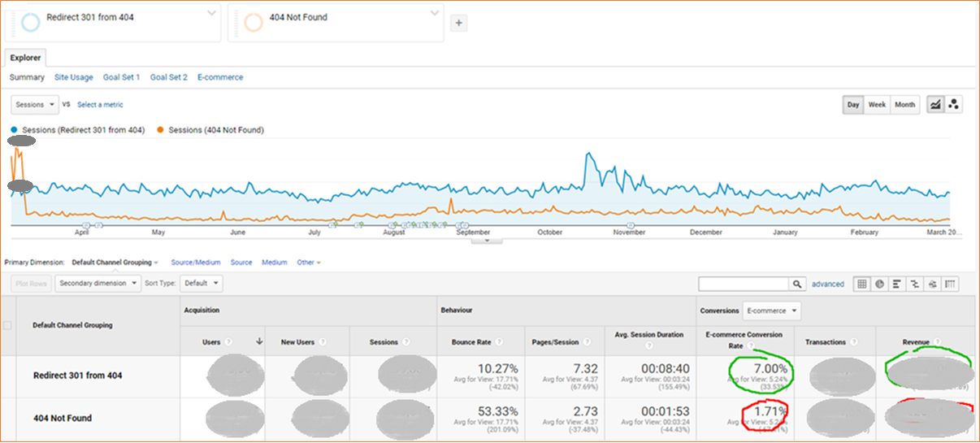Viewport: 980px width, 443px height.
Task: Select the data table view icon
Action: pyautogui.click(x=861, y=284)
